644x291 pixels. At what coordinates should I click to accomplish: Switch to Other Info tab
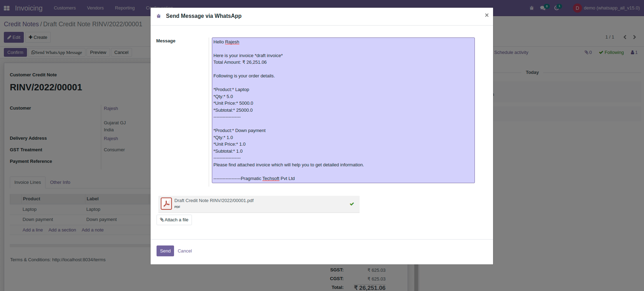pos(60,182)
